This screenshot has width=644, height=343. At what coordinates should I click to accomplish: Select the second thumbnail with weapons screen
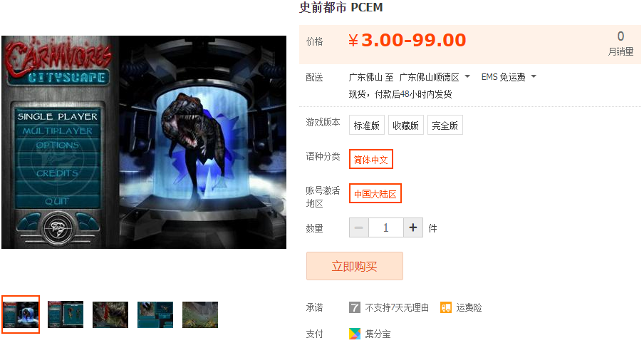click(66, 314)
